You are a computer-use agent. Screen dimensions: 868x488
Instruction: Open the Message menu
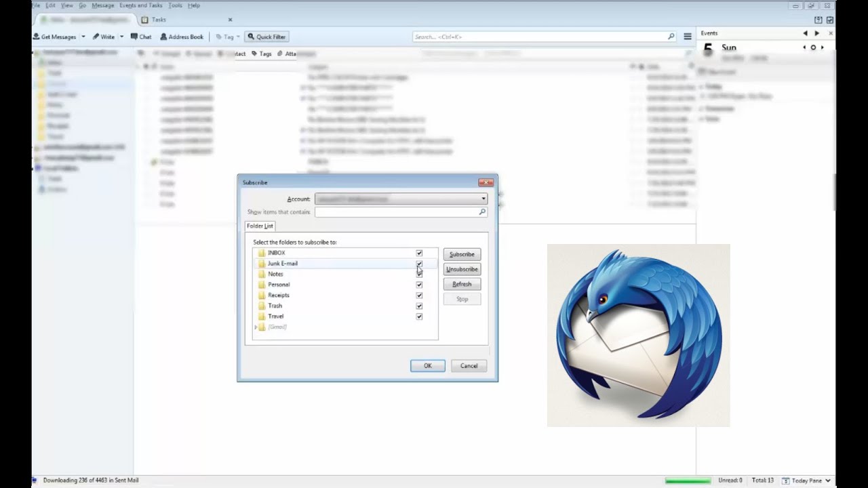pyautogui.click(x=103, y=5)
